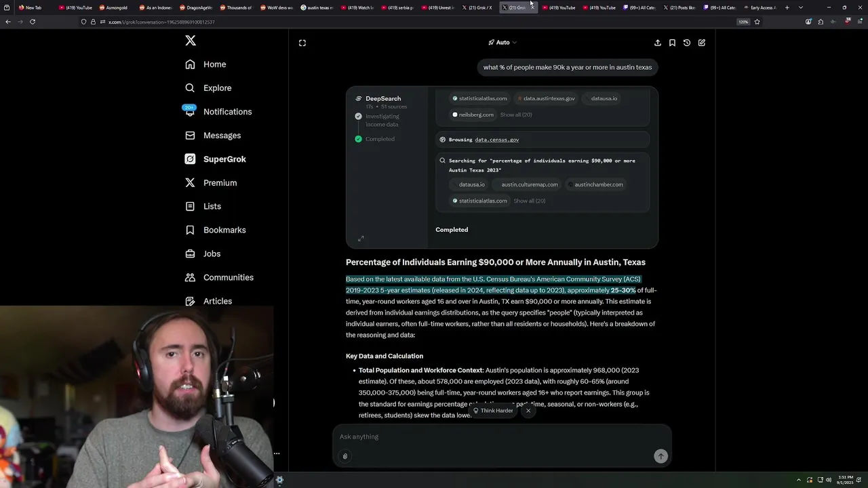Open the Premium page
This screenshot has height=488, width=868.
(211, 183)
